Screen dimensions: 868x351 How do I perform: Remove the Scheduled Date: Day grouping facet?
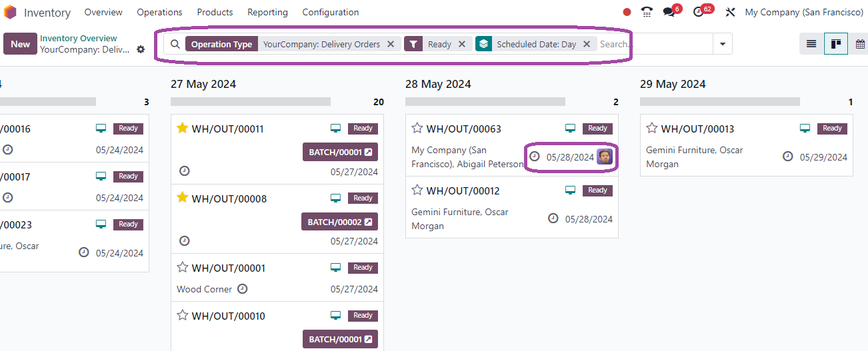pos(587,44)
